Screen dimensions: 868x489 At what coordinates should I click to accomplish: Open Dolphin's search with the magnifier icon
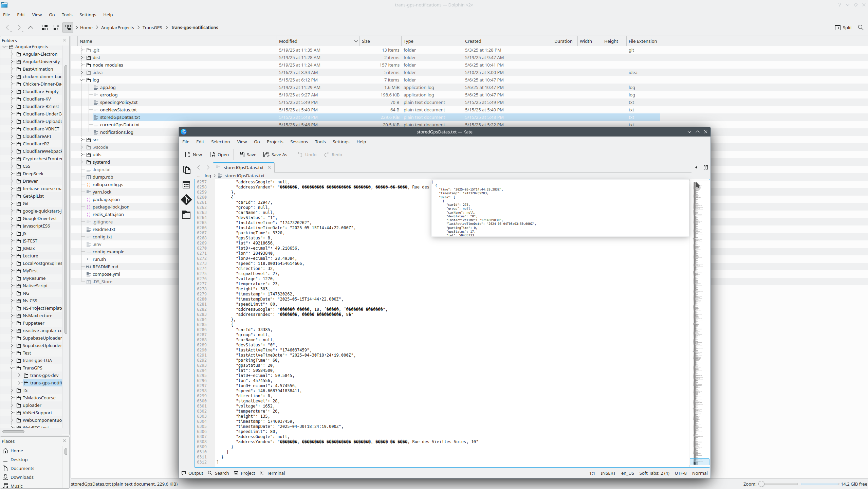(x=861, y=28)
